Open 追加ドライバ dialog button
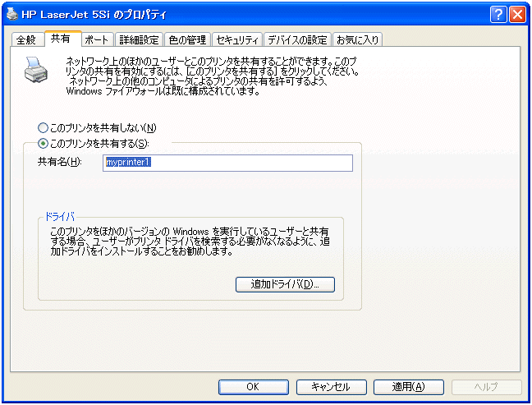This screenshot has width=532, height=405. click(285, 284)
